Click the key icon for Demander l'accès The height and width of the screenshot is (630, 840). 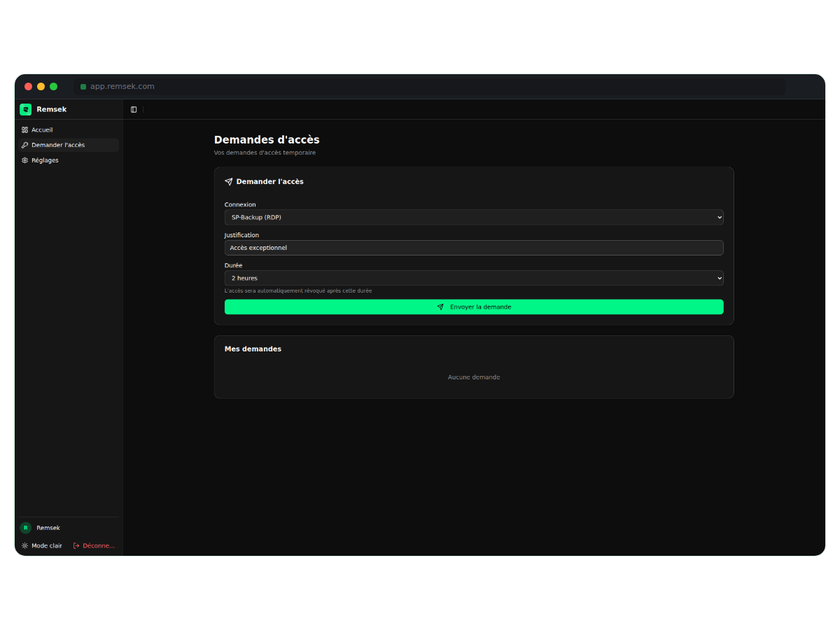click(24, 145)
